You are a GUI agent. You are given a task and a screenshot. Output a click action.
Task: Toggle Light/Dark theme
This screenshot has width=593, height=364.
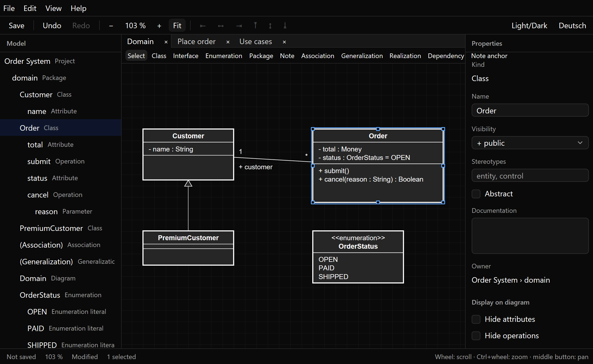pos(529,26)
